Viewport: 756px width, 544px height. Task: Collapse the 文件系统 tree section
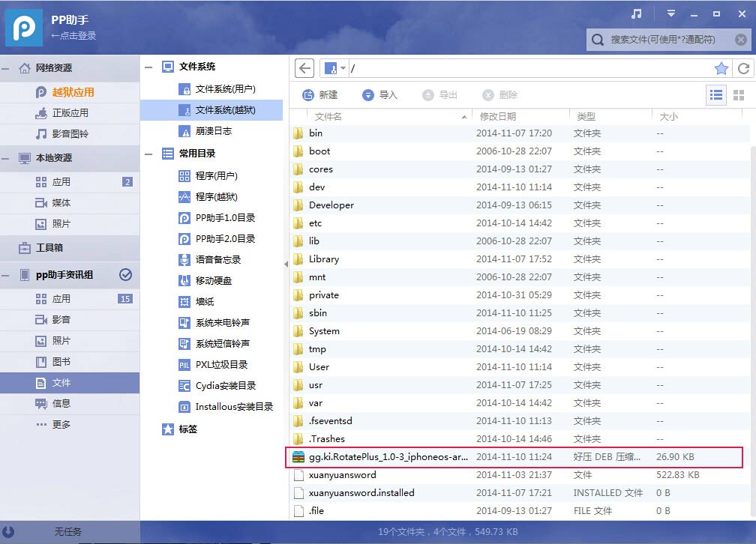148,66
